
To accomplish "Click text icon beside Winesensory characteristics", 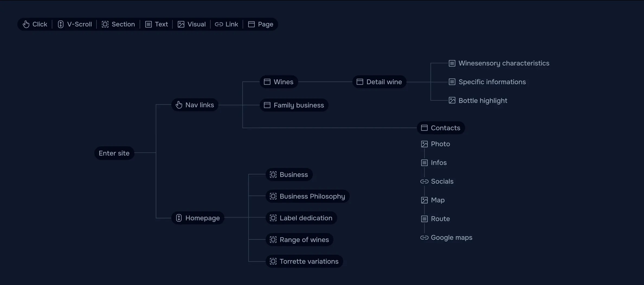I will [x=452, y=63].
